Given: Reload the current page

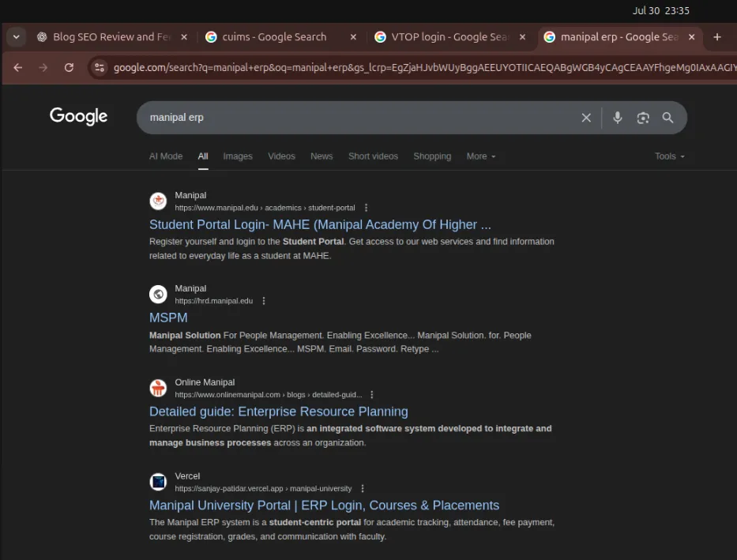Looking at the screenshot, I should coord(69,68).
